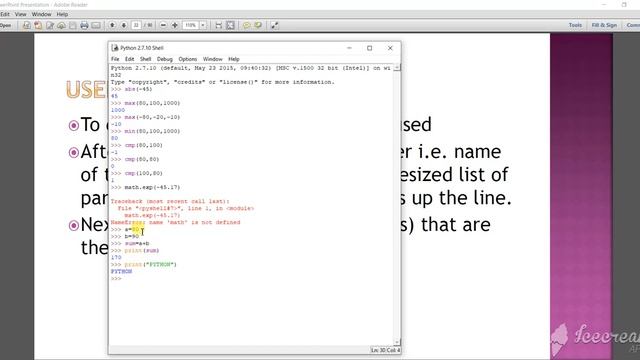
Task: Click the add sticky note comment icon
Action: 247,25
